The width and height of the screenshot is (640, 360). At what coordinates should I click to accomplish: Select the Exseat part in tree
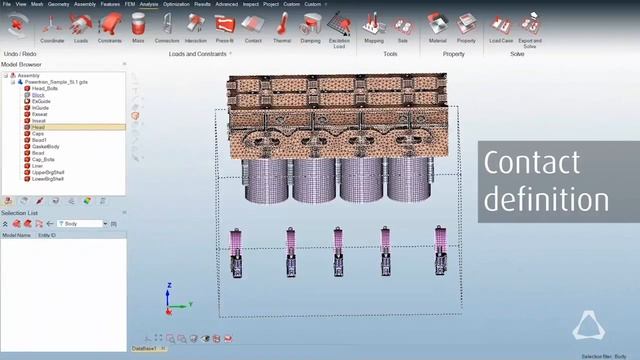[40, 114]
